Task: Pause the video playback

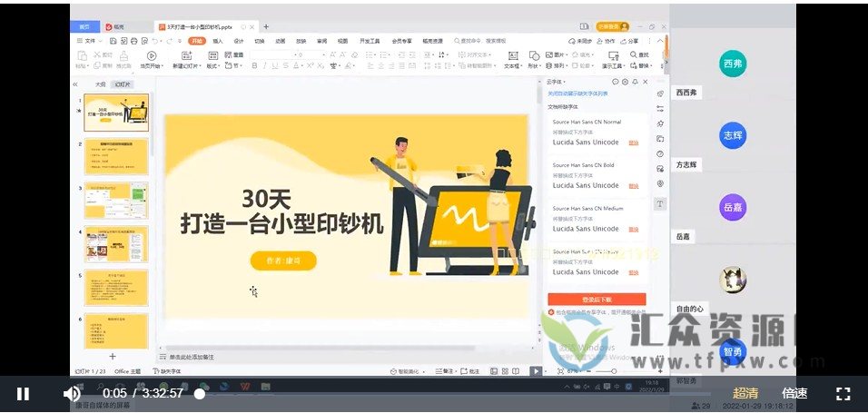Action: tap(23, 394)
